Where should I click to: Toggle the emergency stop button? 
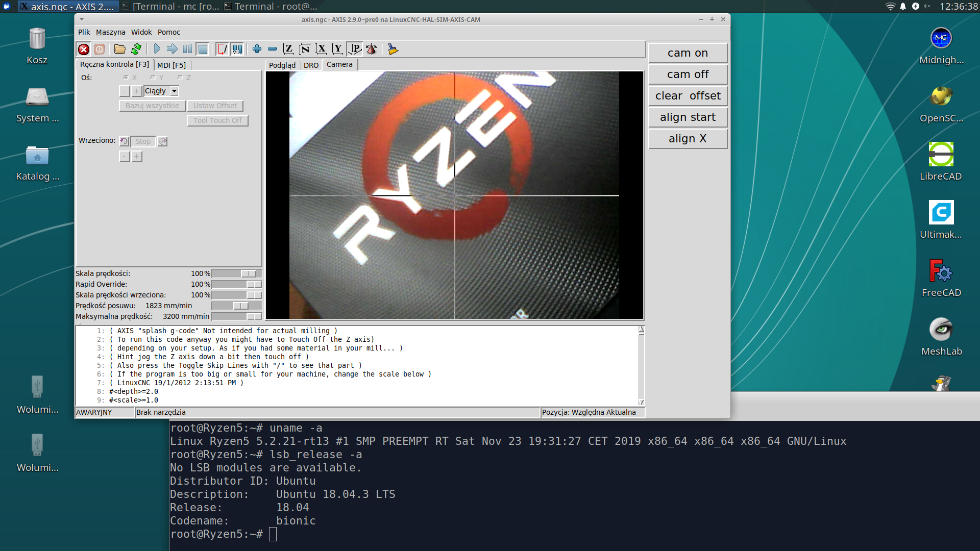[x=84, y=49]
